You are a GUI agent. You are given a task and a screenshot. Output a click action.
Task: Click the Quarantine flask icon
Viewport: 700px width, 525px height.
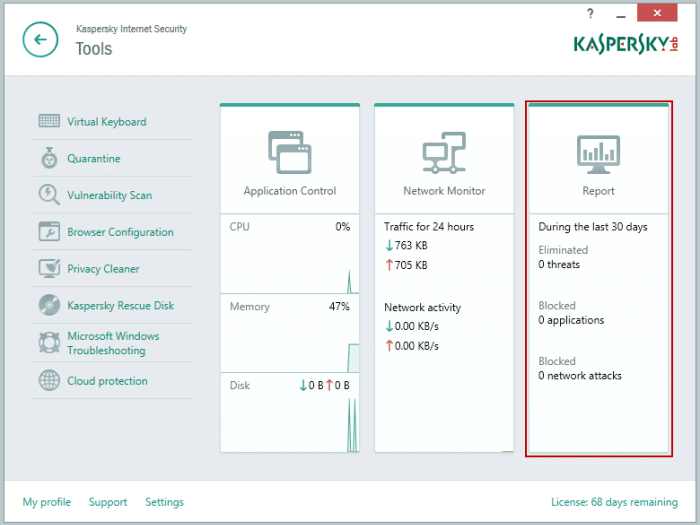click(49, 158)
